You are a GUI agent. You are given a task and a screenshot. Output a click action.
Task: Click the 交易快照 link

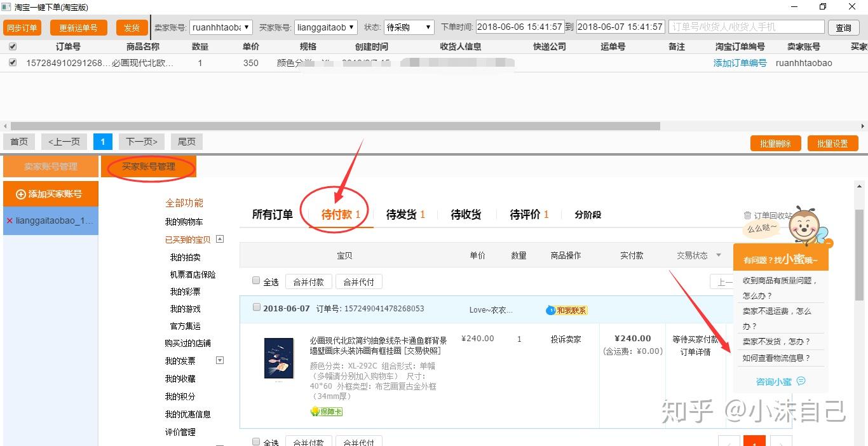point(423,351)
